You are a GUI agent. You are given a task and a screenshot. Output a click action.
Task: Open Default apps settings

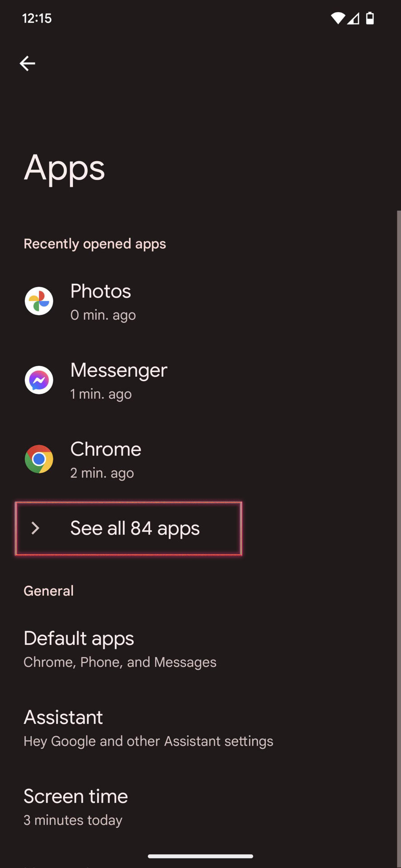120,649
